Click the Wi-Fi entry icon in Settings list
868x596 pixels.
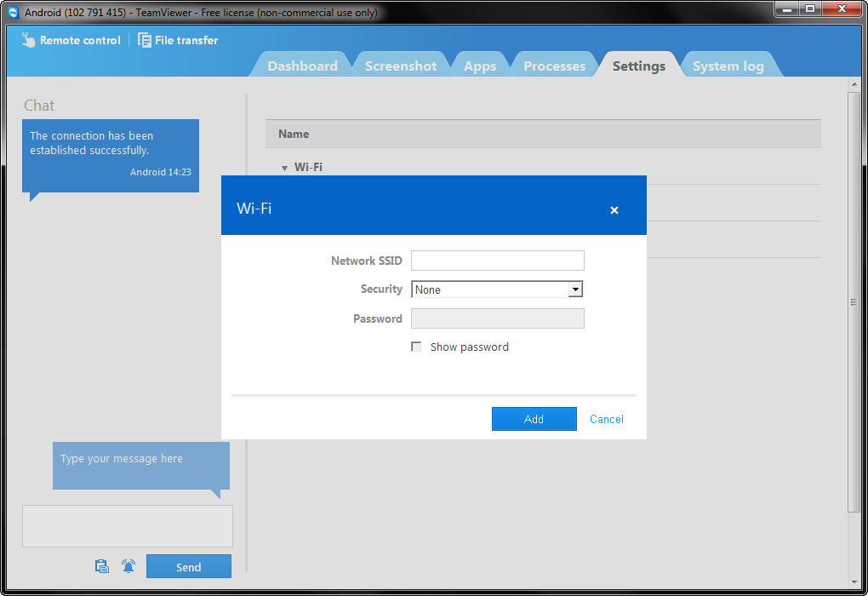pyautogui.click(x=284, y=167)
